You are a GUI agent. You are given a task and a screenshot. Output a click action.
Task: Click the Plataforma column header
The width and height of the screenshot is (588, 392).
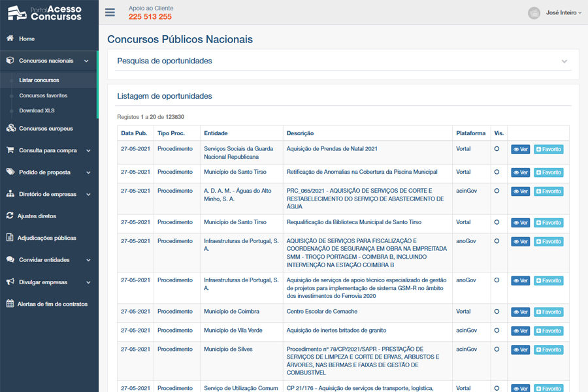click(470, 133)
